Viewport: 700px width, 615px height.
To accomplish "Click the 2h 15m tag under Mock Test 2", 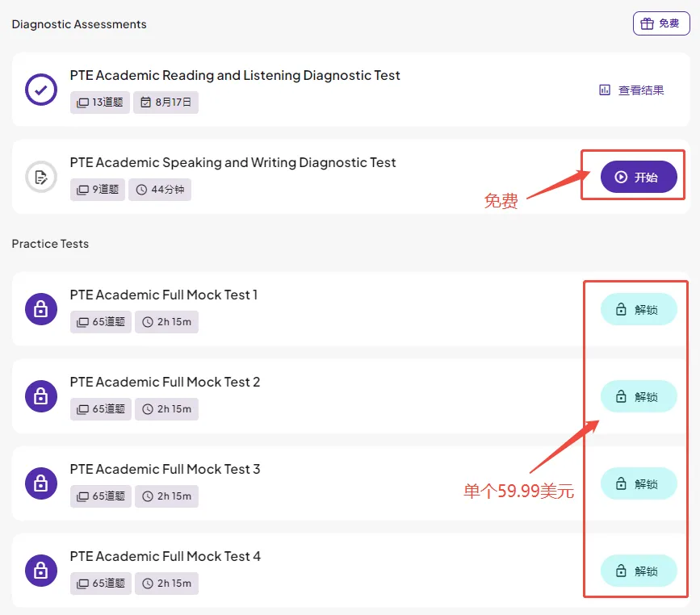I will (166, 409).
